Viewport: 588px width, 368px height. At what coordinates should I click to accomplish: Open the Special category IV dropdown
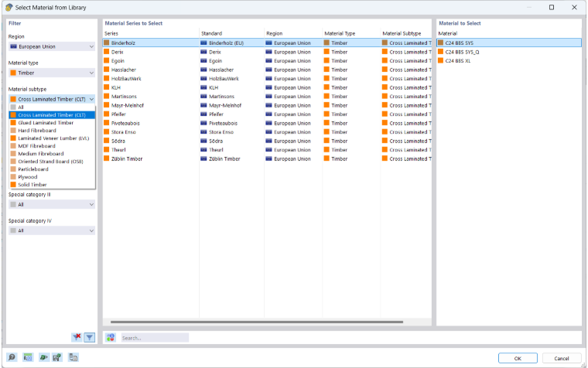(x=52, y=230)
